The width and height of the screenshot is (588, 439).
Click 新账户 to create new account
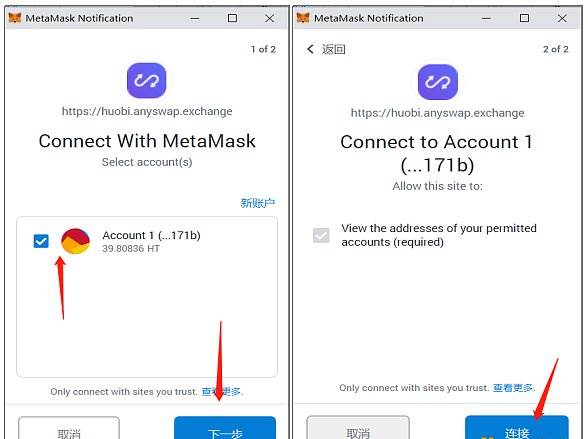[x=257, y=203]
